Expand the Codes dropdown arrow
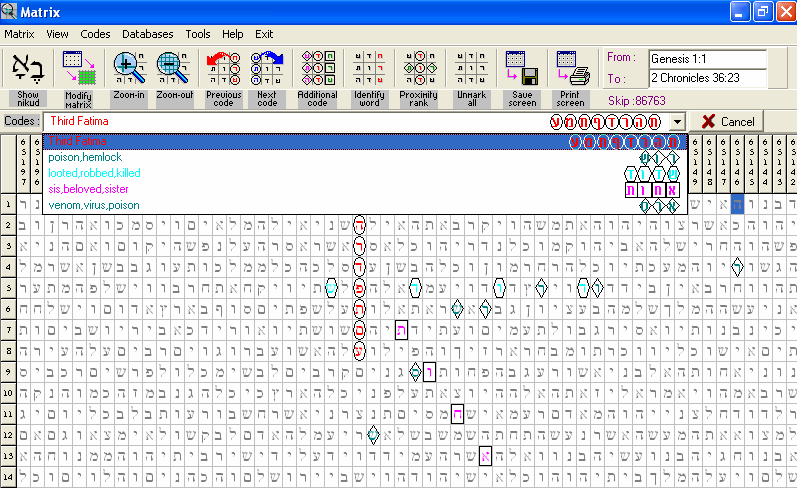This screenshot has width=797, height=488. (x=677, y=121)
